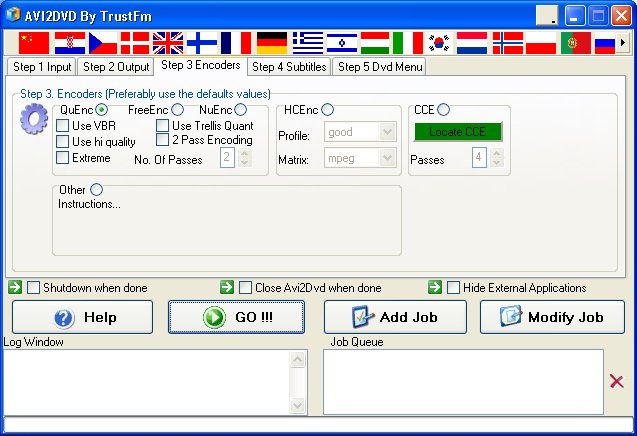Select the Danish flag language
The width and height of the screenshot is (637, 436).
point(135,43)
